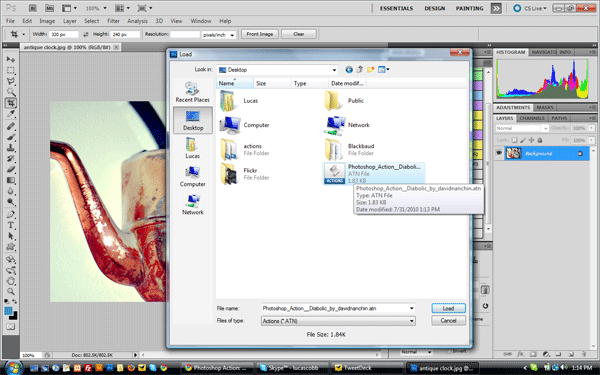Select the Dodge tool
The width and height of the screenshot is (600, 375).
(11, 201)
